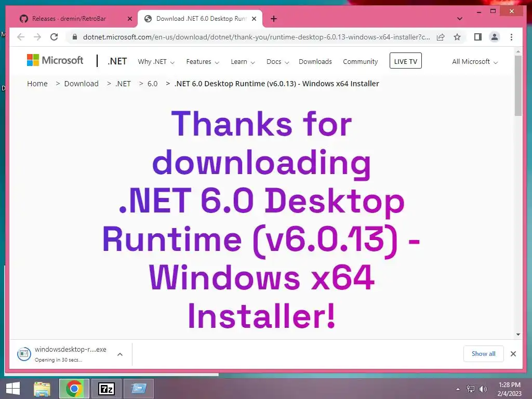
Task: Open the Chrome profile avatar
Action: [495, 37]
